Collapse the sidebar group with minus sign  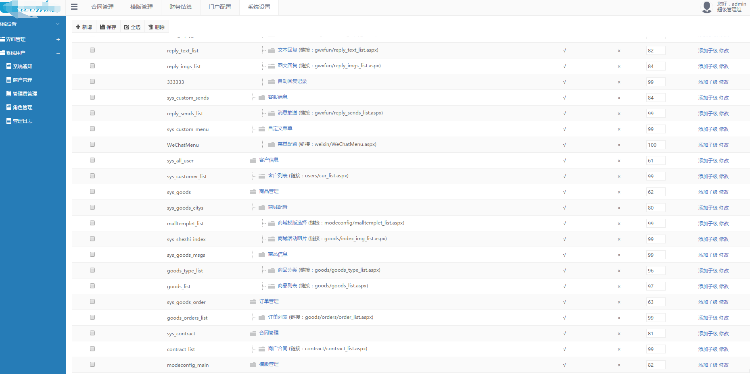pos(58,53)
